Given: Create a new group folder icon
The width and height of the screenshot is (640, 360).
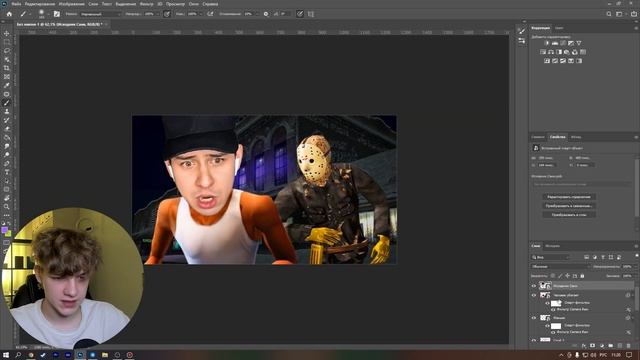Looking at the screenshot, I should pyautogui.click(x=611, y=346).
